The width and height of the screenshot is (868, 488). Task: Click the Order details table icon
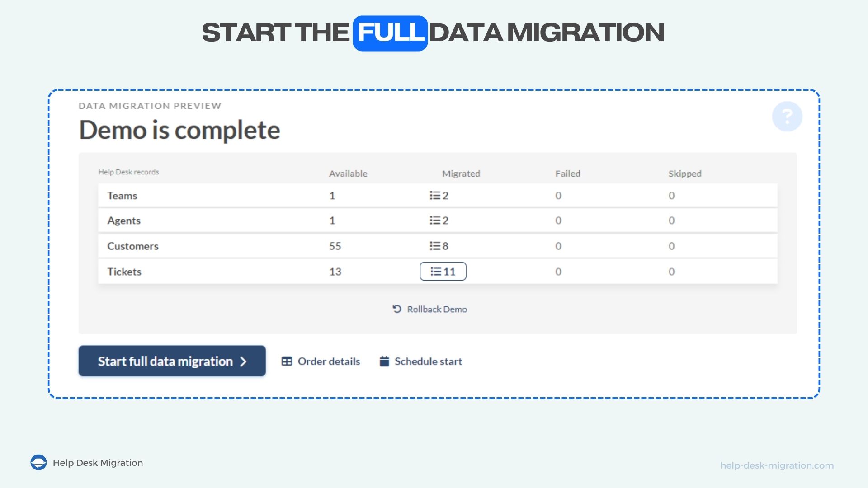click(x=287, y=361)
